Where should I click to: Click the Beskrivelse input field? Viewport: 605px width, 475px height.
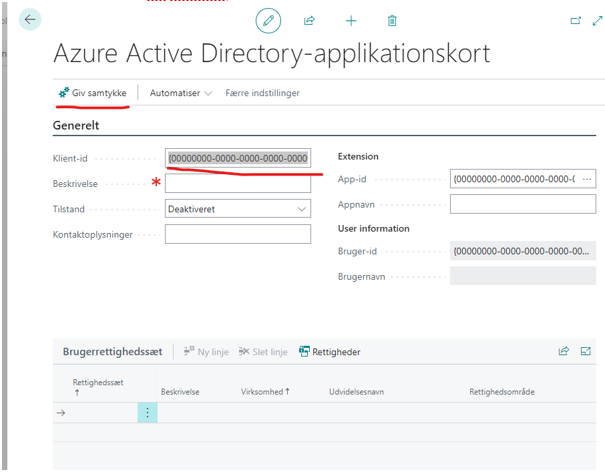[x=238, y=183]
